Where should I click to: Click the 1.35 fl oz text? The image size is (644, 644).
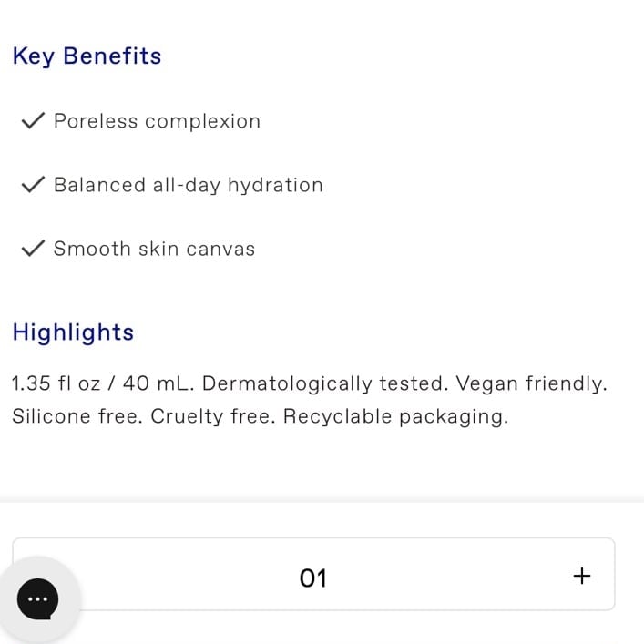click(56, 383)
